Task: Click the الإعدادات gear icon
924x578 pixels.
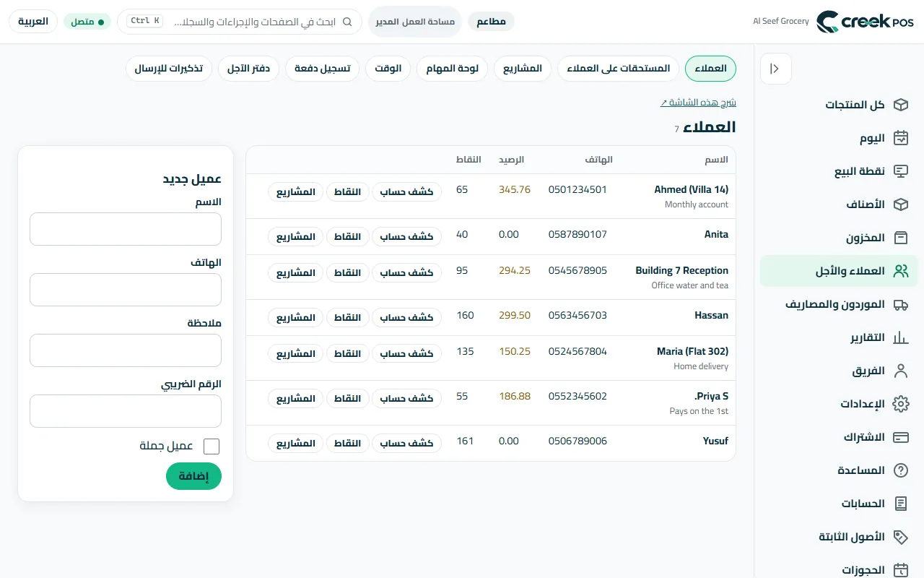Action: [900, 404]
